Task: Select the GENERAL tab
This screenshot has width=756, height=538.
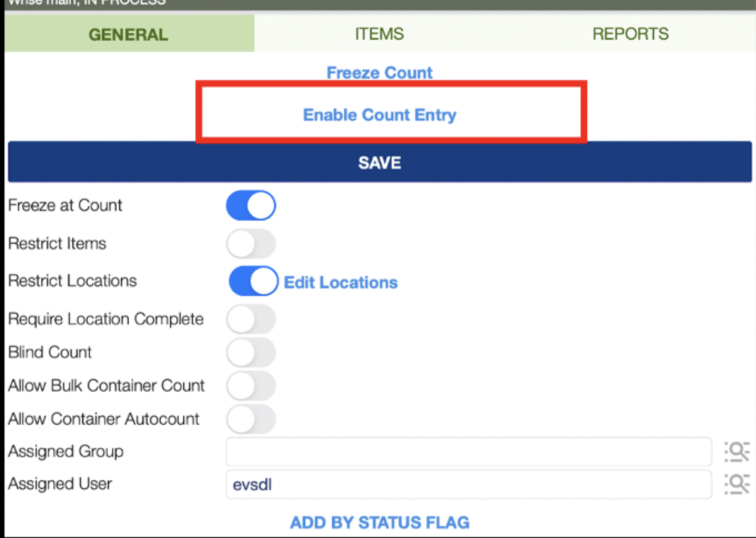Action: [x=128, y=34]
